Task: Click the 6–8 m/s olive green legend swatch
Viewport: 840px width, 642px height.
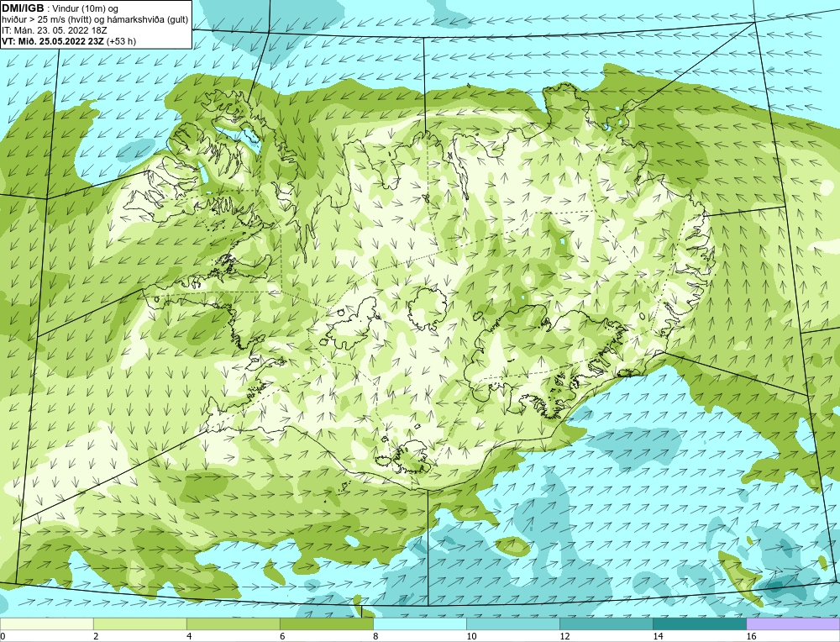Action: [326, 624]
